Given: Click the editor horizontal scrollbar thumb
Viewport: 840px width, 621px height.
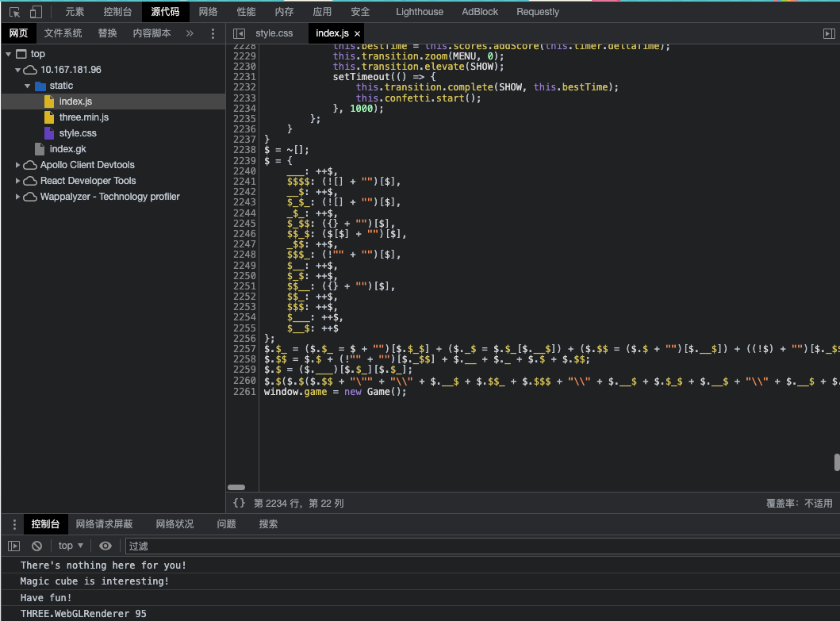Looking at the screenshot, I should point(236,487).
